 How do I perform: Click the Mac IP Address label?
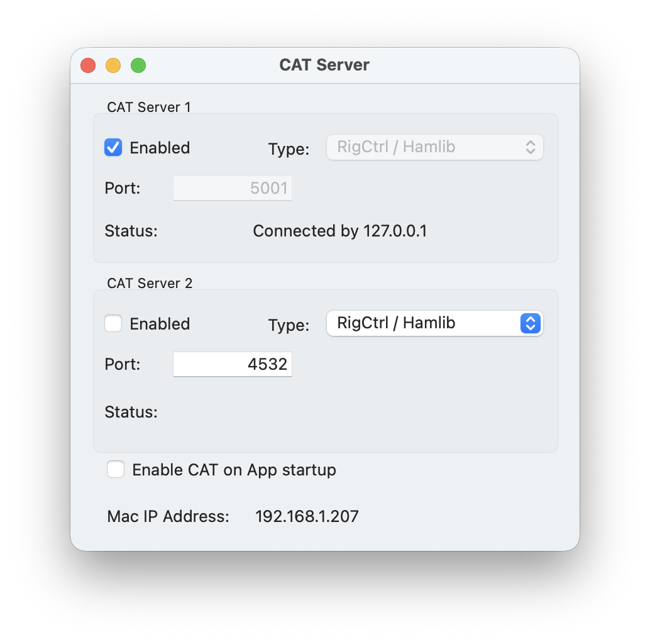coord(168,516)
